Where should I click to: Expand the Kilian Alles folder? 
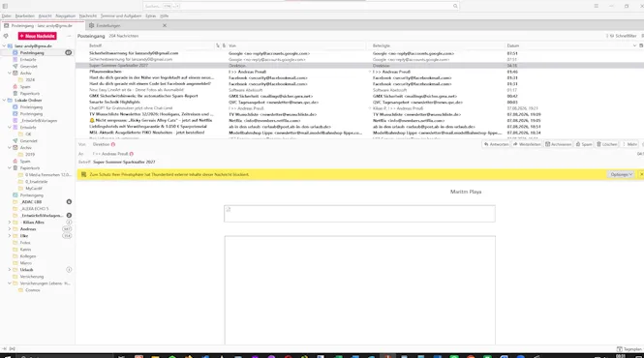10,223
